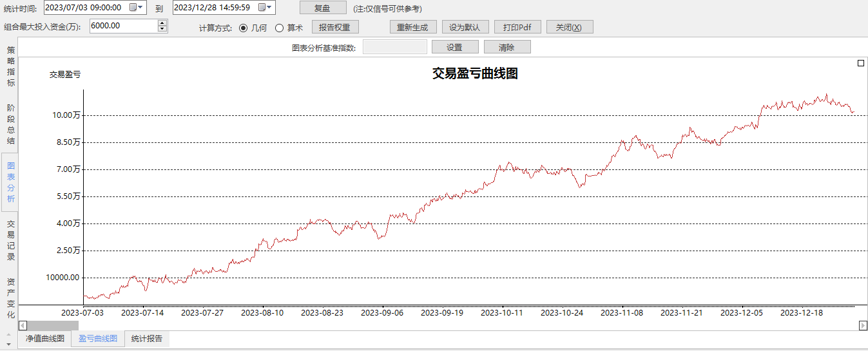Click the side tab scroll up arrow
This screenshot has width=868, height=351.
pos(8,334)
